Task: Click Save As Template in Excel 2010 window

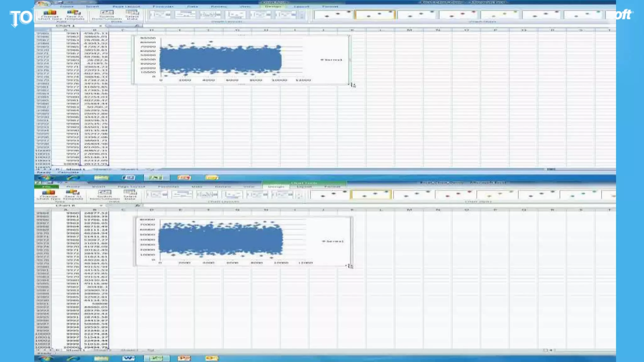Action: click(x=73, y=195)
